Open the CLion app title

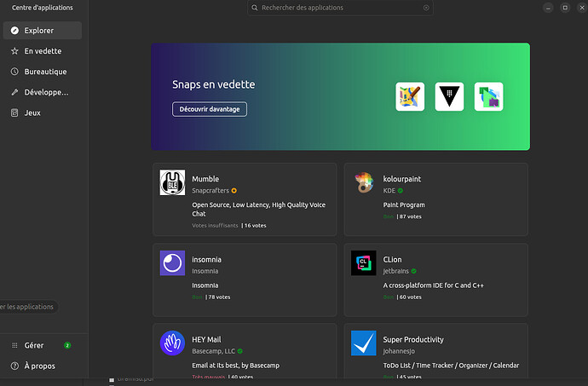pos(392,260)
